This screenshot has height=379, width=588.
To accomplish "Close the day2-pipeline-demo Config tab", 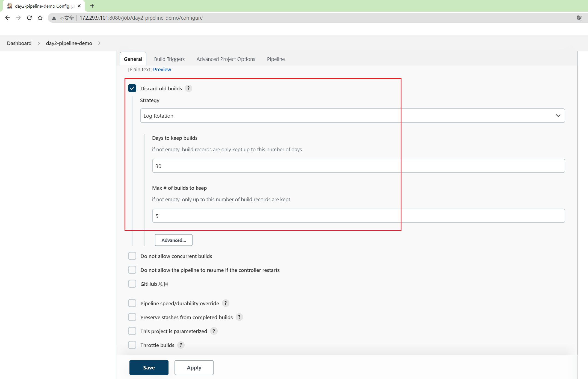I will (x=79, y=6).
